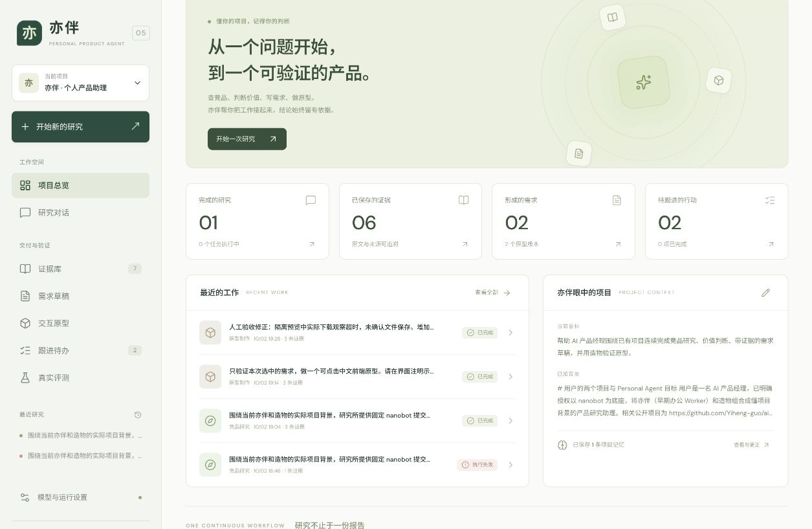This screenshot has height=529, width=812.
Task: Click the cube icon in hero orbit
Action: coord(719,80)
